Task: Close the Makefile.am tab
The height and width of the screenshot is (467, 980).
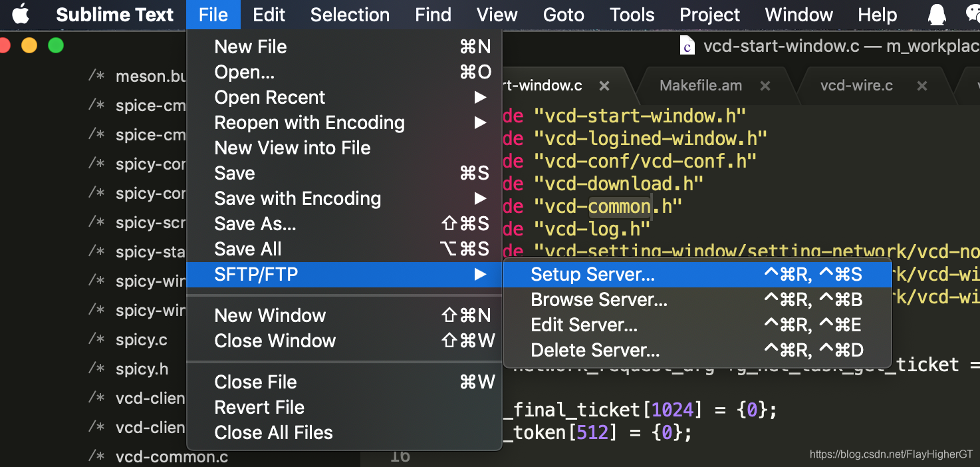Action: click(765, 86)
